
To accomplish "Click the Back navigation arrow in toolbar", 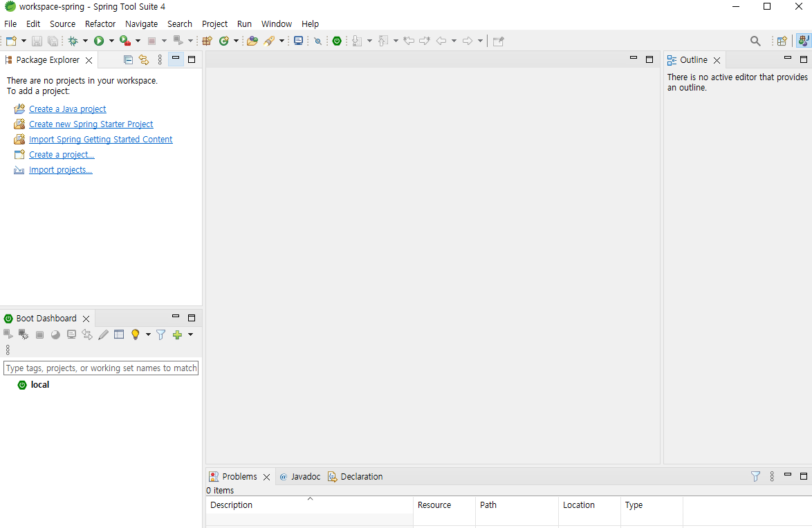I will pos(441,41).
